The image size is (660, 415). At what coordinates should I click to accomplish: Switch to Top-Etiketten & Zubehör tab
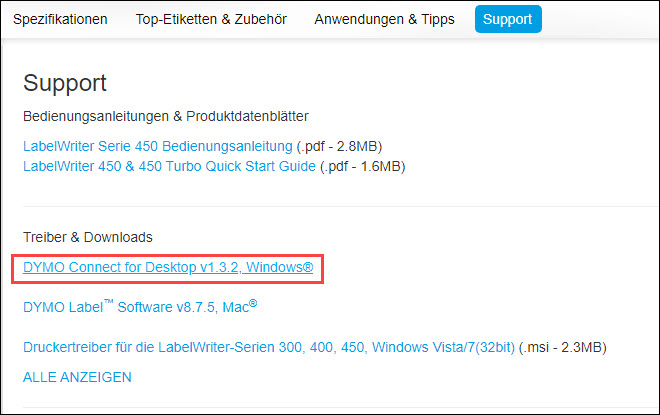210,19
